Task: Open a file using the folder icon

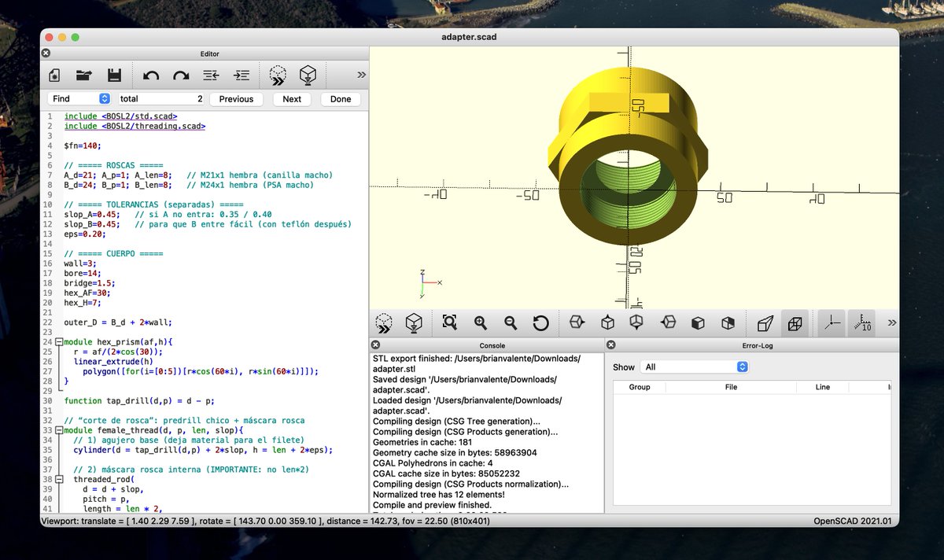Action: click(84, 76)
